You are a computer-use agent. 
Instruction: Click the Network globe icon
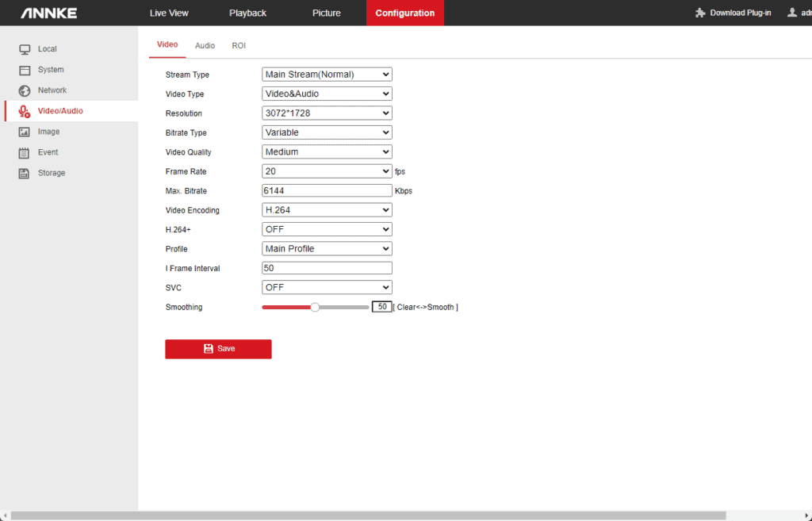click(x=25, y=90)
